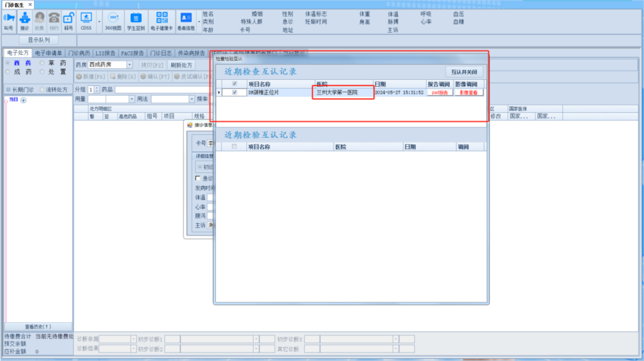Screen dimensions: 644x361
Task: Click the 兰州大学第一医院 cell
Action: (x=343, y=92)
